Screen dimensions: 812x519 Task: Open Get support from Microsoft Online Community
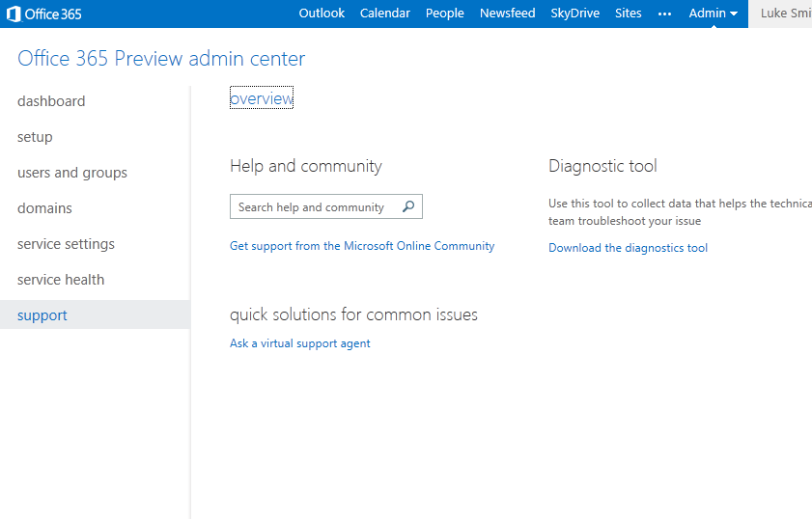(x=362, y=246)
